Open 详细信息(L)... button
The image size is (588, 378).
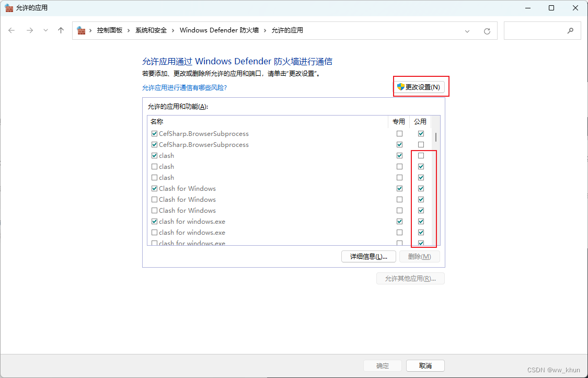tap(368, 257)
